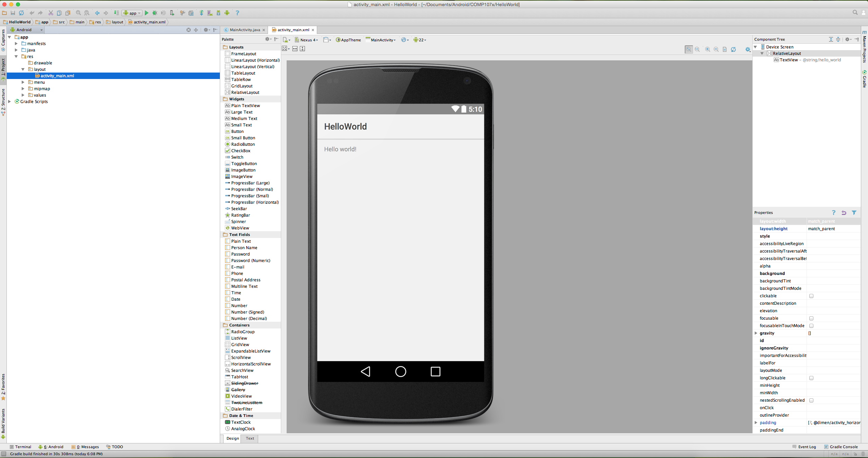The image size is (868, 458).
Task: Toggle the focusable property checkbox
Action: pos(811,318)
